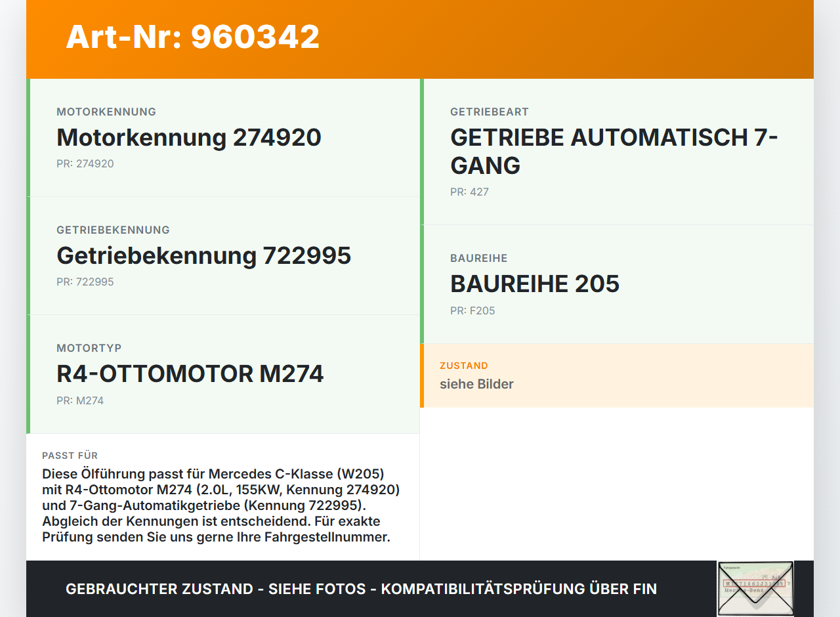Select the Art-Nr: 960342 heading
840x617 pixels.
click(x=192, y=37)
